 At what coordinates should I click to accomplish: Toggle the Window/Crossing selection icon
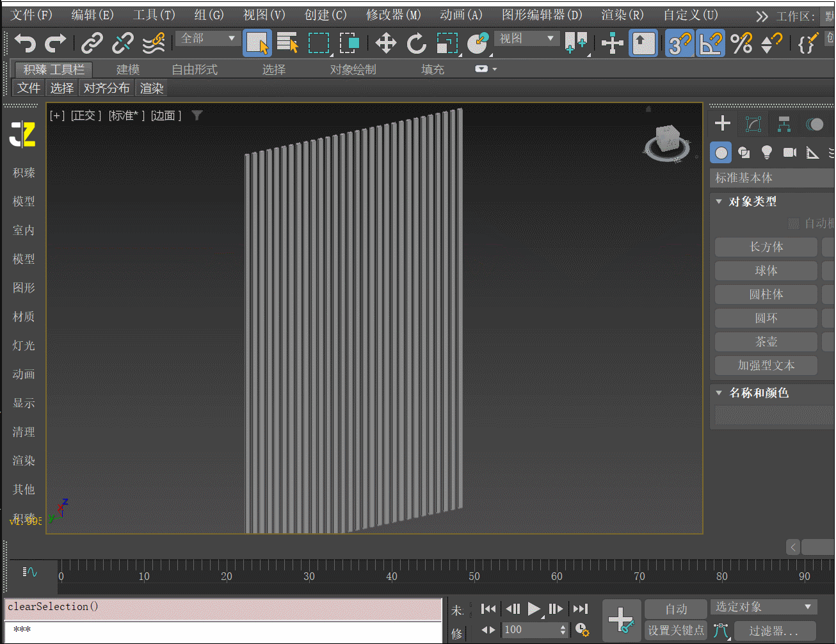[x=350, y=44]
